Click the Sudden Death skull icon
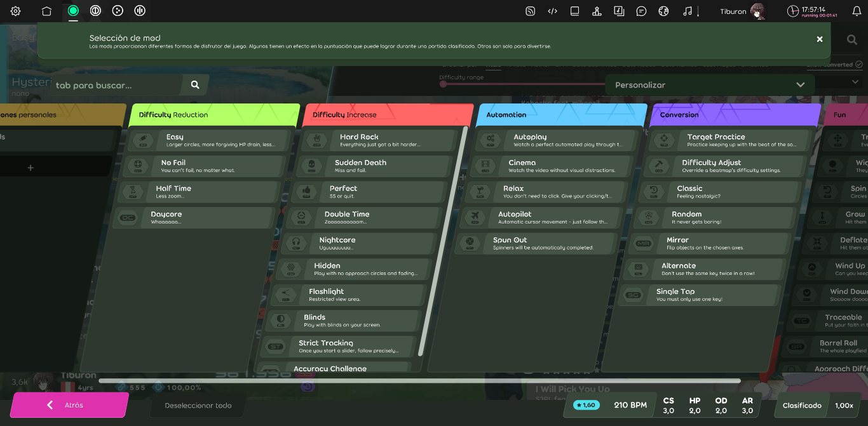Viewport: 868px width, 426px height. [x=311, y=166]
